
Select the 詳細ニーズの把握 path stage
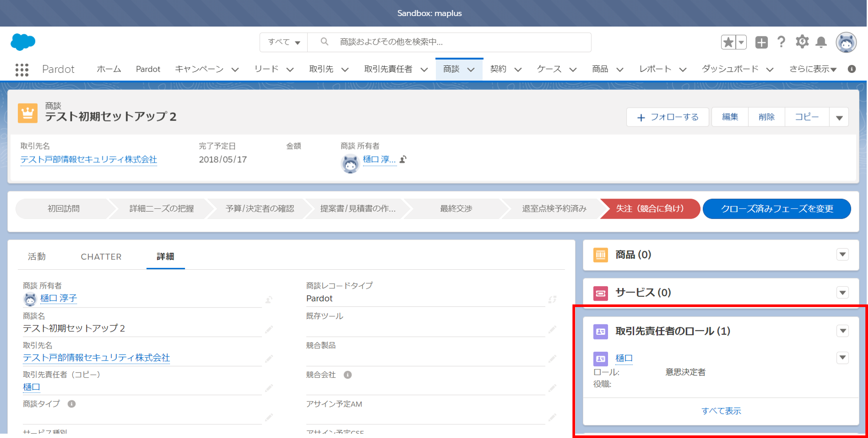click(162, 209)
